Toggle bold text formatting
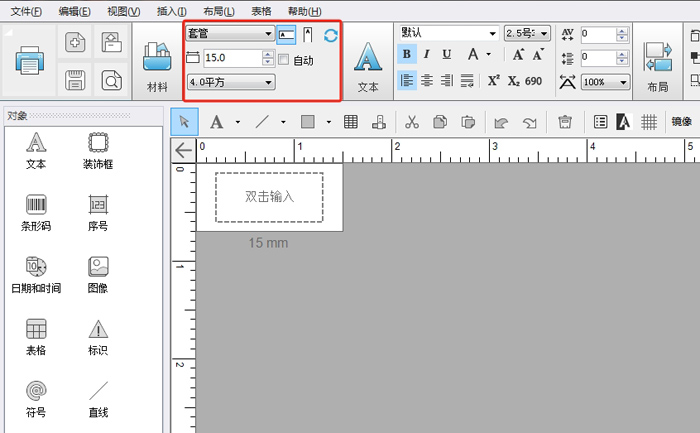The image size is (700, 433). pos(407,54)
